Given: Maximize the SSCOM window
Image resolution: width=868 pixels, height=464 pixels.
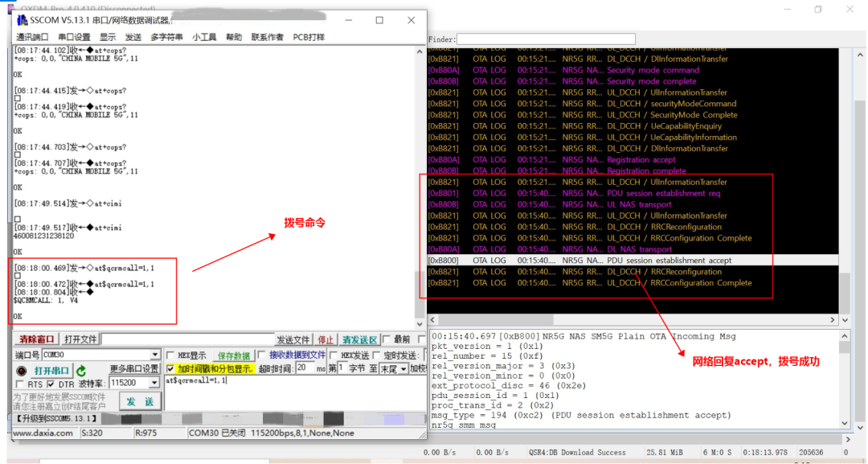Looking at the screenshot, I should point(379,20).
